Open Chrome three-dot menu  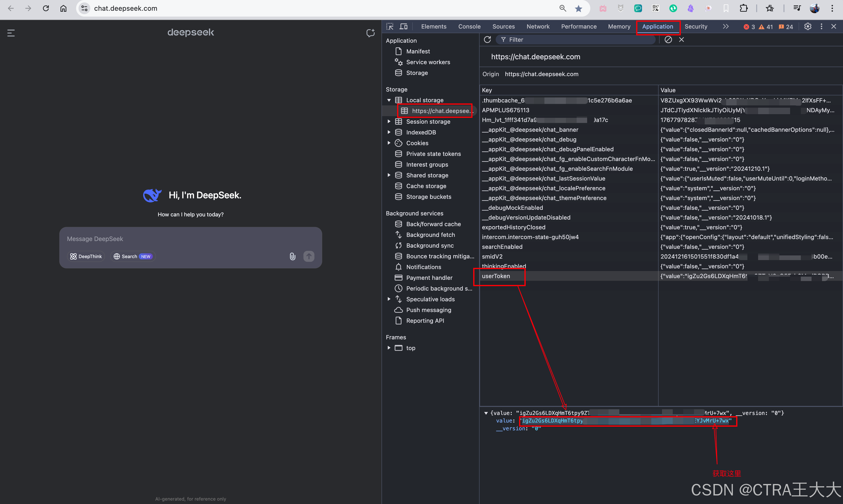832,8
